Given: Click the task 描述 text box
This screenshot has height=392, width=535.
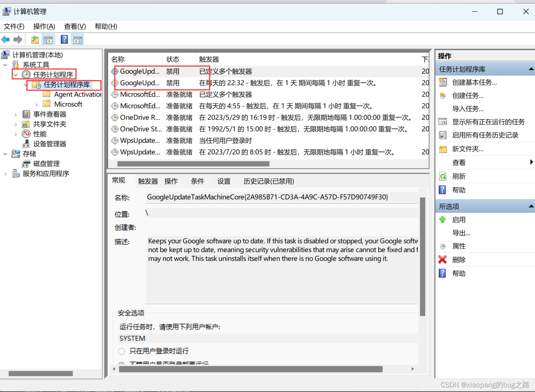Looking at the screenshot, I should coord(282,269).
